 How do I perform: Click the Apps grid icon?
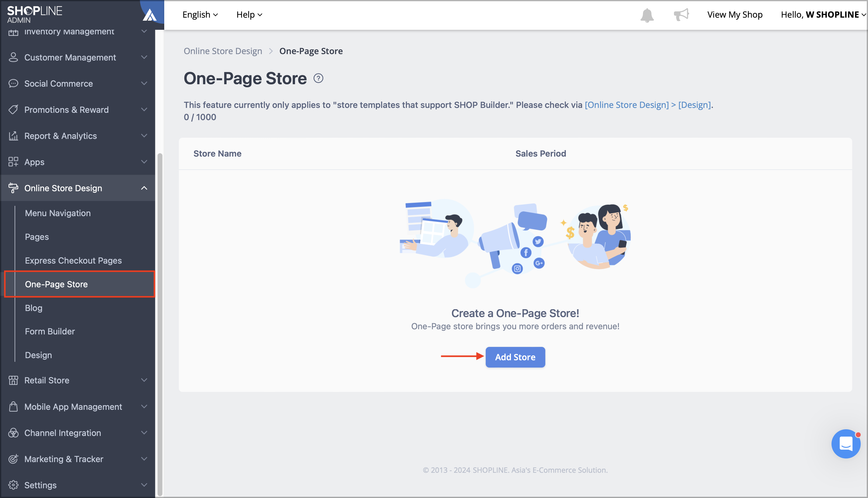(x=13, y=162)
